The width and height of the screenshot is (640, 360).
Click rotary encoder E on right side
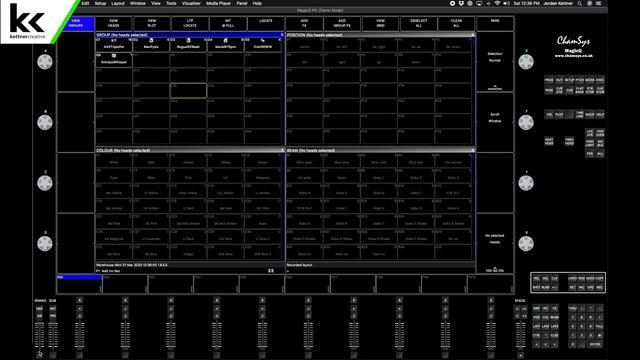coord(526,62)
